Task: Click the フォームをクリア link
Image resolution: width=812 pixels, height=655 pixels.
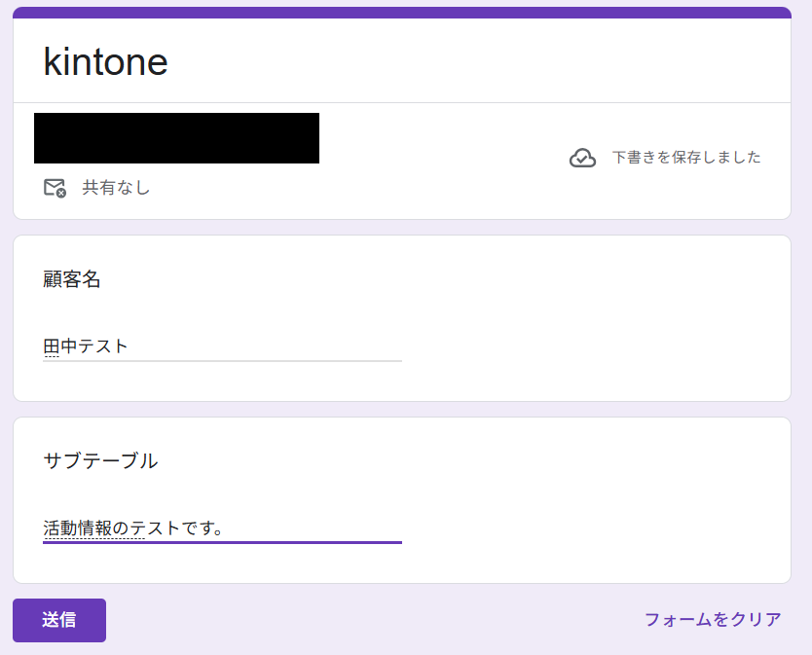Action: coord(713,620)
